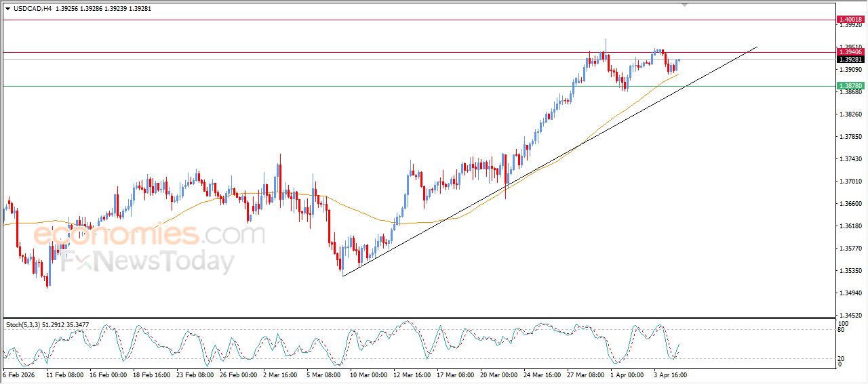868x384 pixels.
Task: Click the dropdown arrow beside USDCAD,H4
Action: (x=7, y=8)
